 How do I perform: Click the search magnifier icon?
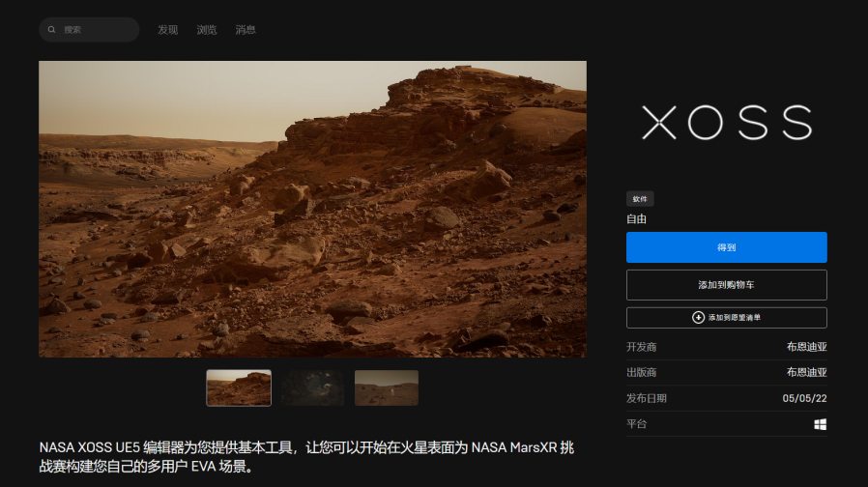tap(51, 29)
